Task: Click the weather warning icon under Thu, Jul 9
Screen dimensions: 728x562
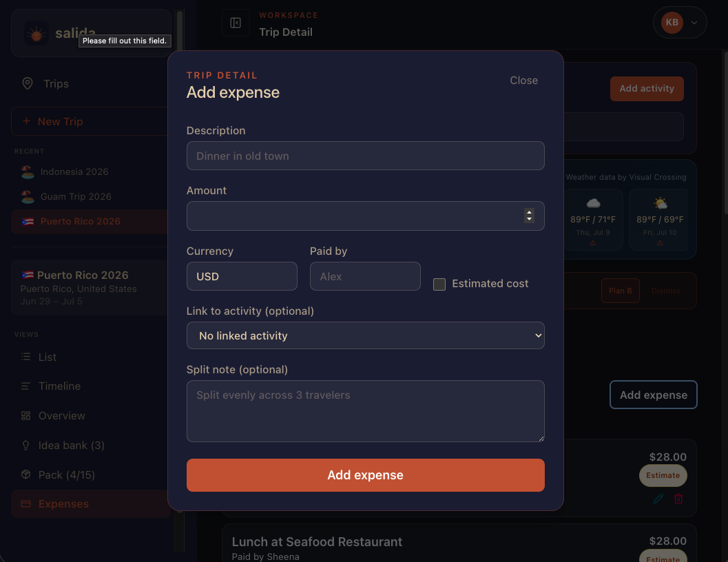Action: coord(593,243)
